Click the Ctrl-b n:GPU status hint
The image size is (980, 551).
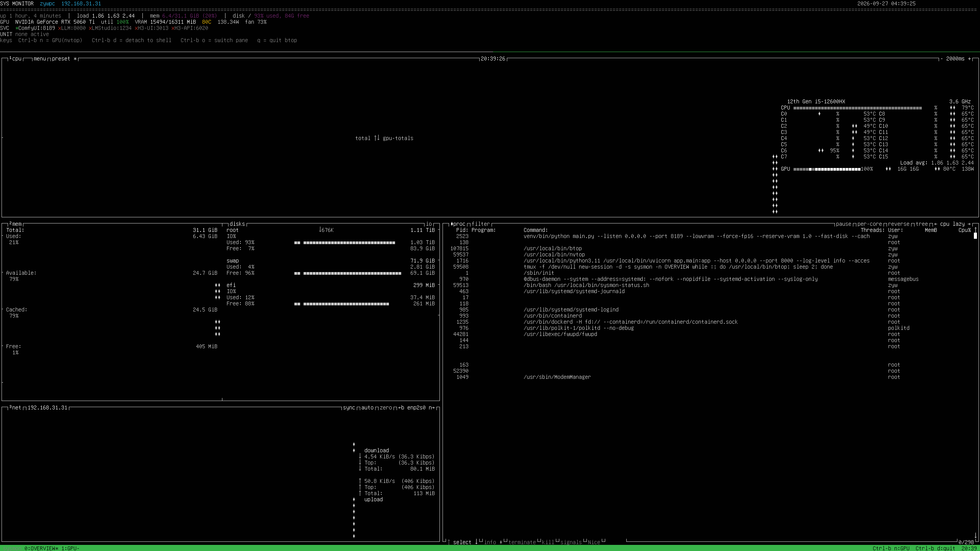[891, 548]
